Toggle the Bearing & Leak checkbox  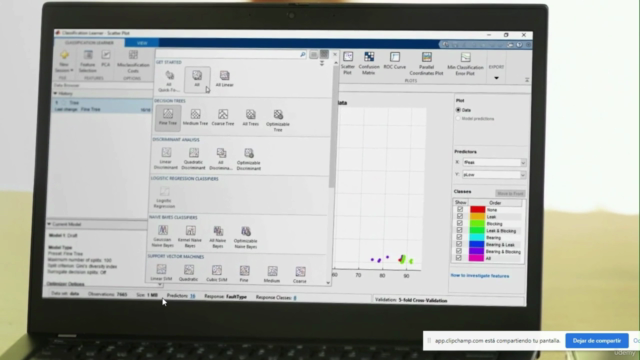(x=459, y=244)
